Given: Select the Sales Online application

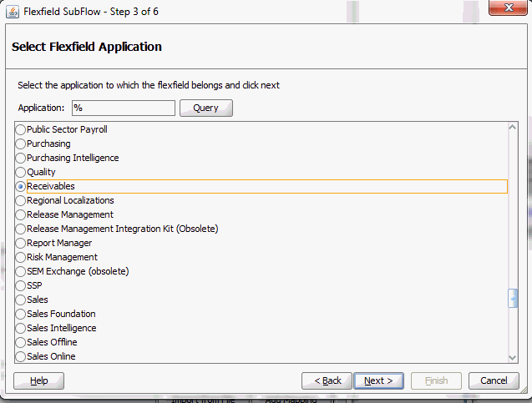Looking at the screenshot, I should click(21, 357).
